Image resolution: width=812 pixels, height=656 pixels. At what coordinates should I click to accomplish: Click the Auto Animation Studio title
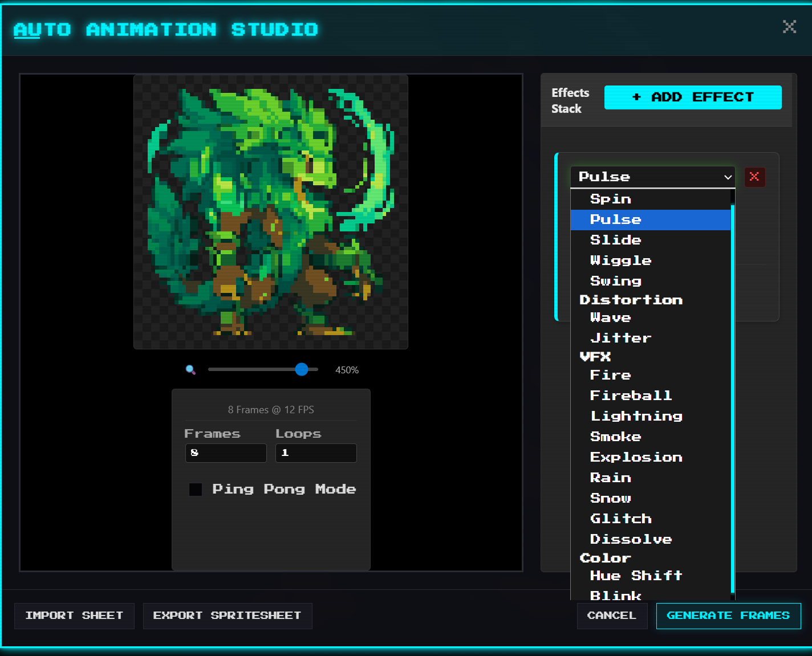pos(166,30)
